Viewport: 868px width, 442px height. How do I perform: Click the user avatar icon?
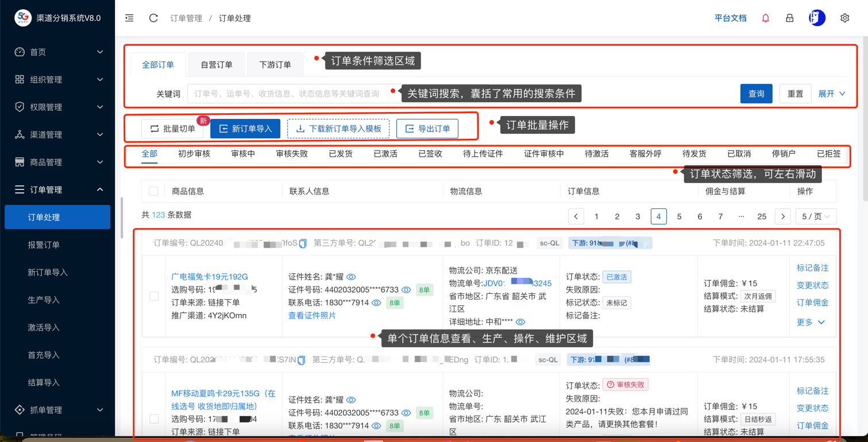coord(817,18)
